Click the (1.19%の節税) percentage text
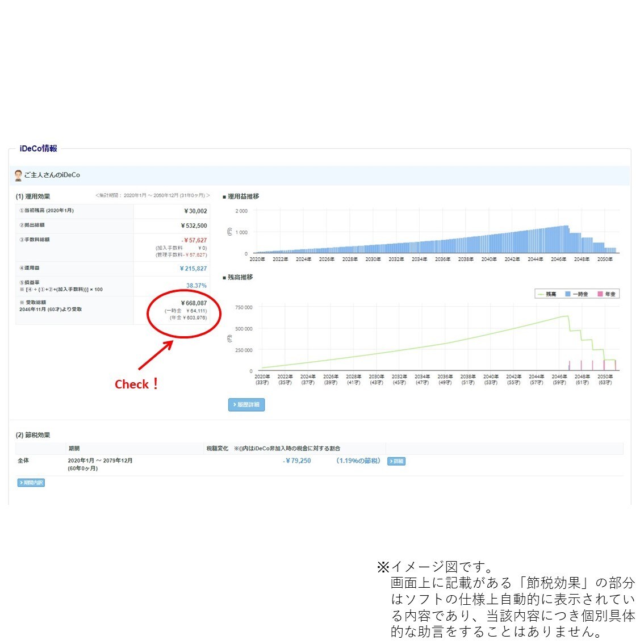Screen dimensions: 644x644 (358, 461)
